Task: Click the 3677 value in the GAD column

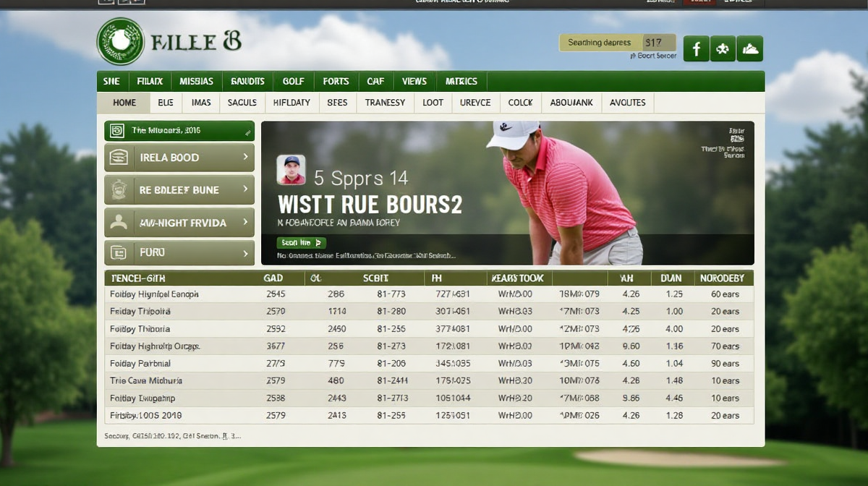Action: click(x=276, y=346)
